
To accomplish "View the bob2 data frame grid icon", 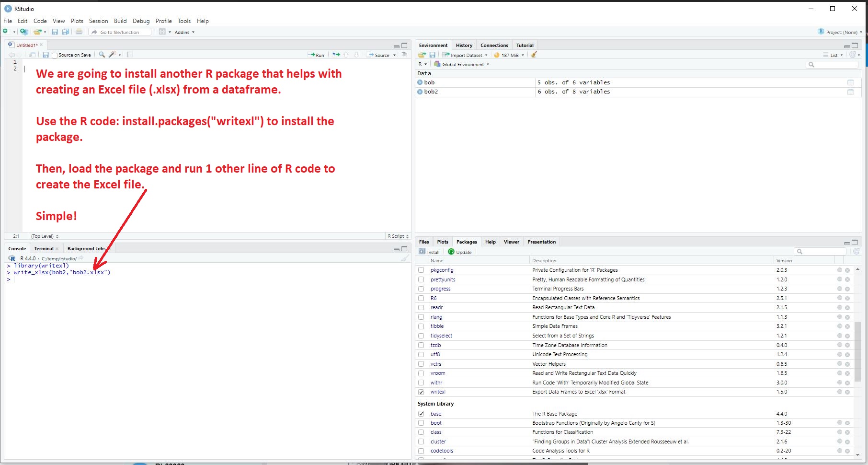I will coord(850,92).
